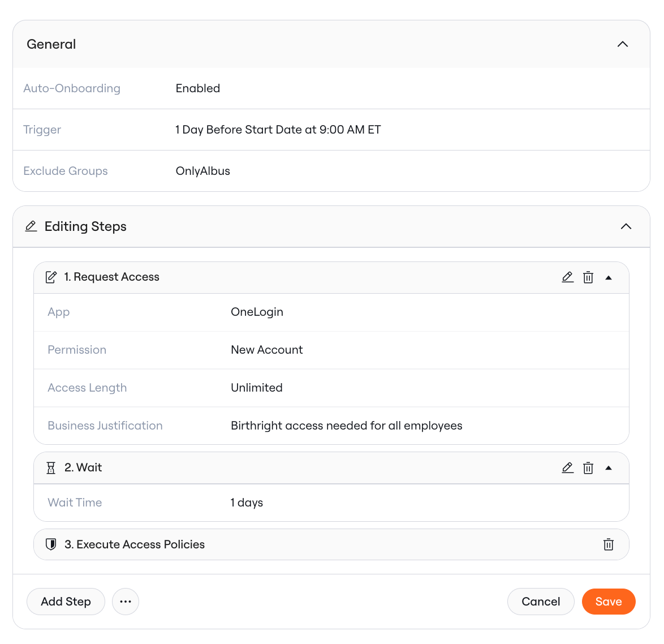Click the 'Birthright access needed for all employees' text
Screen dimensions: 664x644
click(346, 426)
